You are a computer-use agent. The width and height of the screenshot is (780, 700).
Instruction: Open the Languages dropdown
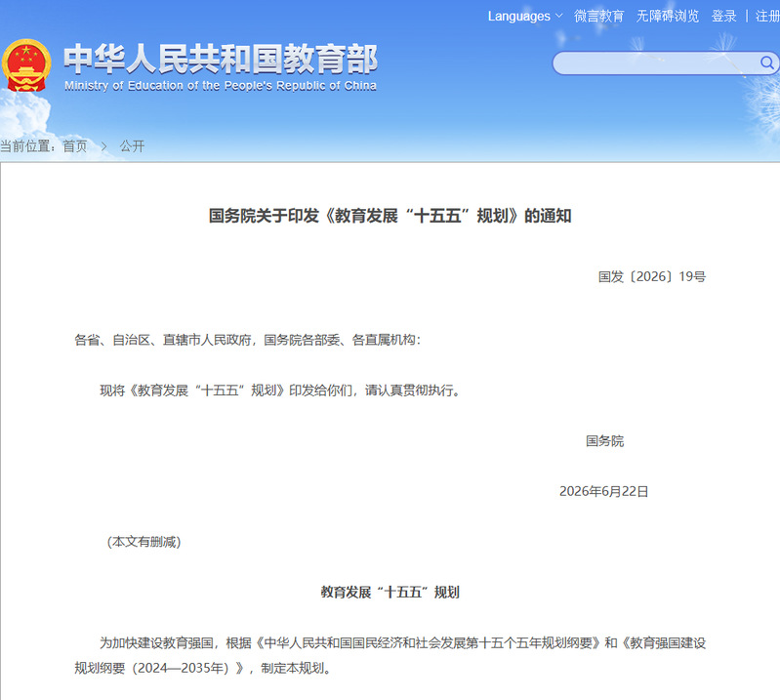525,16
